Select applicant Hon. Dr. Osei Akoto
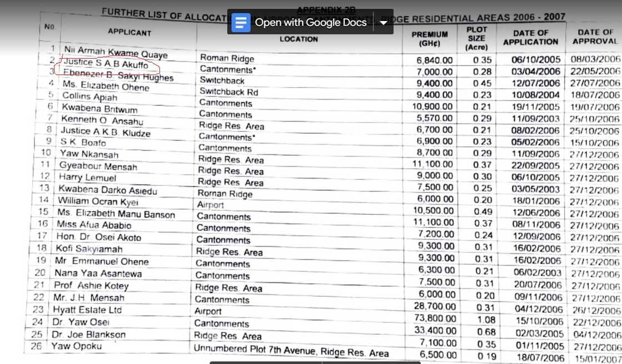The image size is (622, 364). [x=97, y=237]
